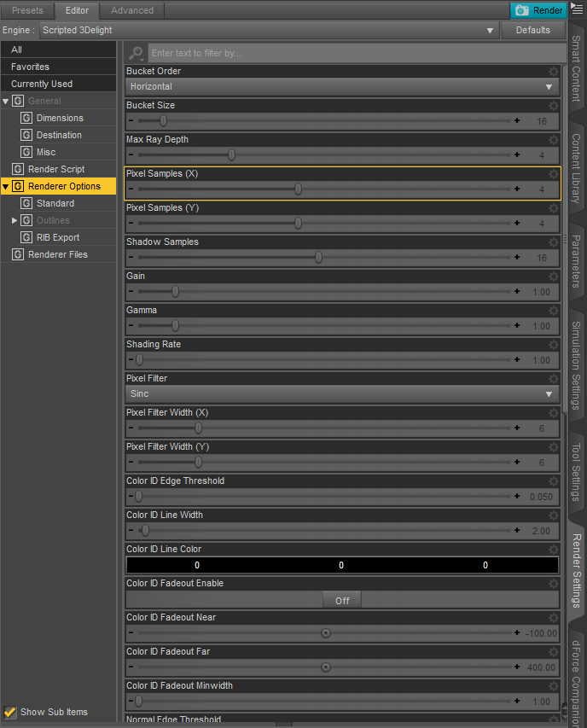587x728 pixels.
Task: Click the minus stepper for Gamma
Action: 131,325
